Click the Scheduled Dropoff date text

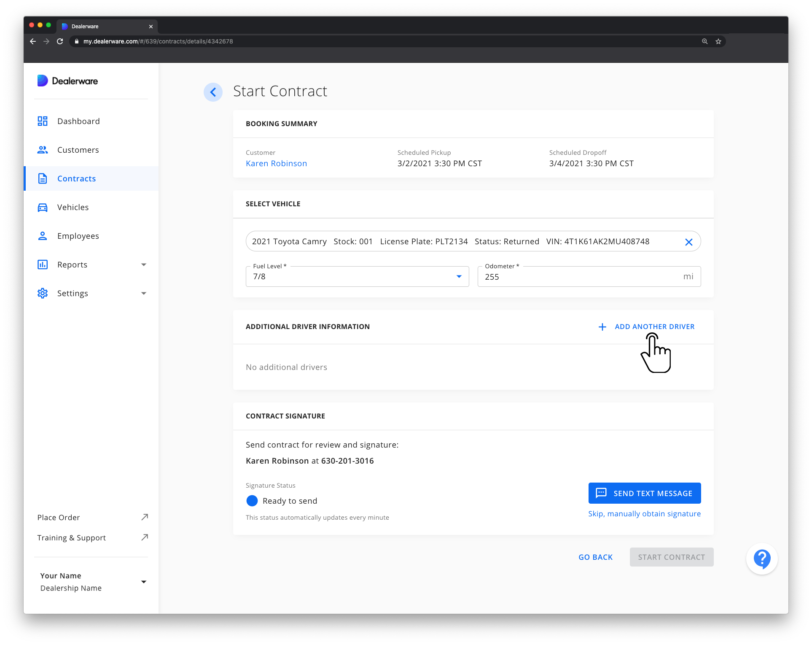pyautogui.click(x=591, y=163)
